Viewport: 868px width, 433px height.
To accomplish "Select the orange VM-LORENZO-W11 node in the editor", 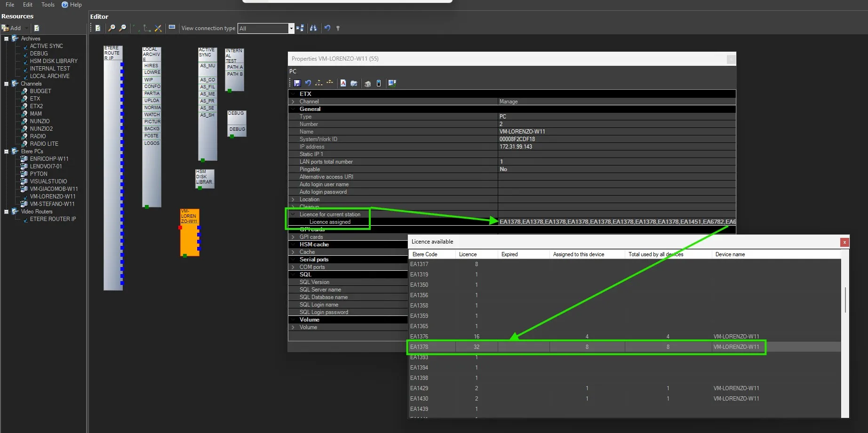I will (x=190, y=233).
